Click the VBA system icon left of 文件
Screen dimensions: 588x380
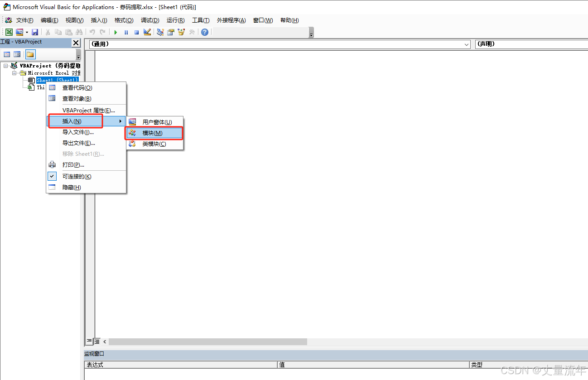9,20
